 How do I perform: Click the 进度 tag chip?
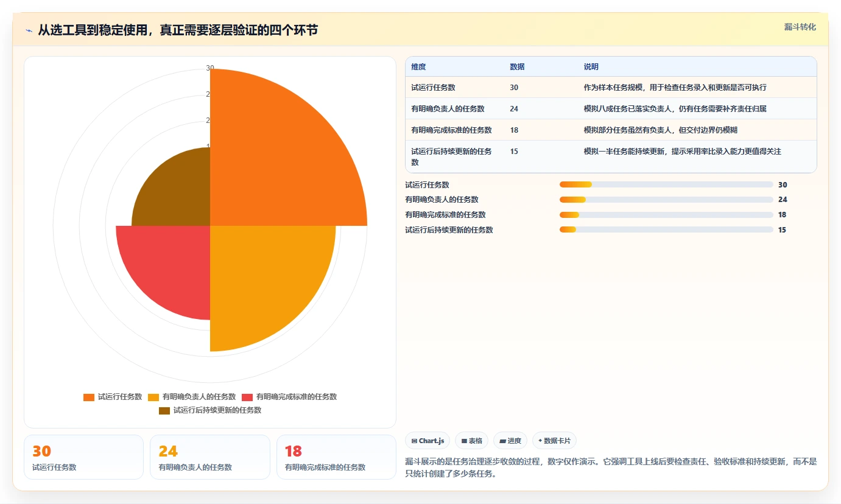click(510, 441)
